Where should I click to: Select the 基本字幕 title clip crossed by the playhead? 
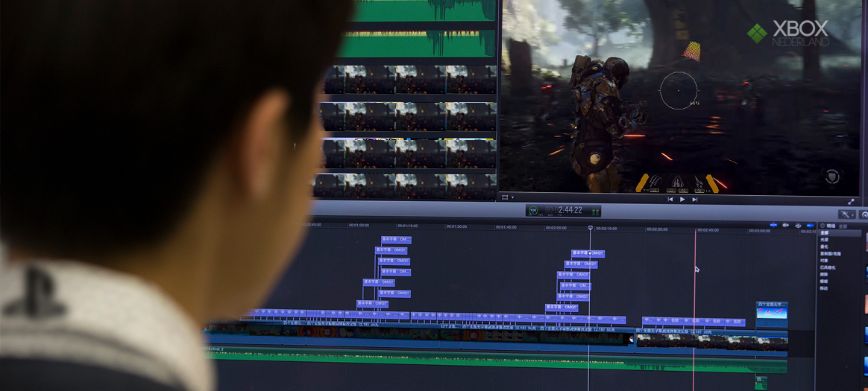pyautogui.click(x=588, y=254)
